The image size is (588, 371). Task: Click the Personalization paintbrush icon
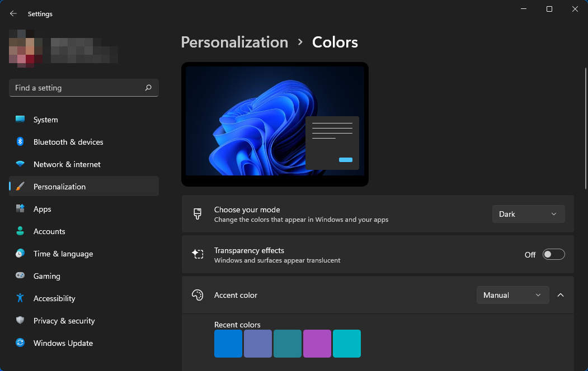click(x=21, y=187)
